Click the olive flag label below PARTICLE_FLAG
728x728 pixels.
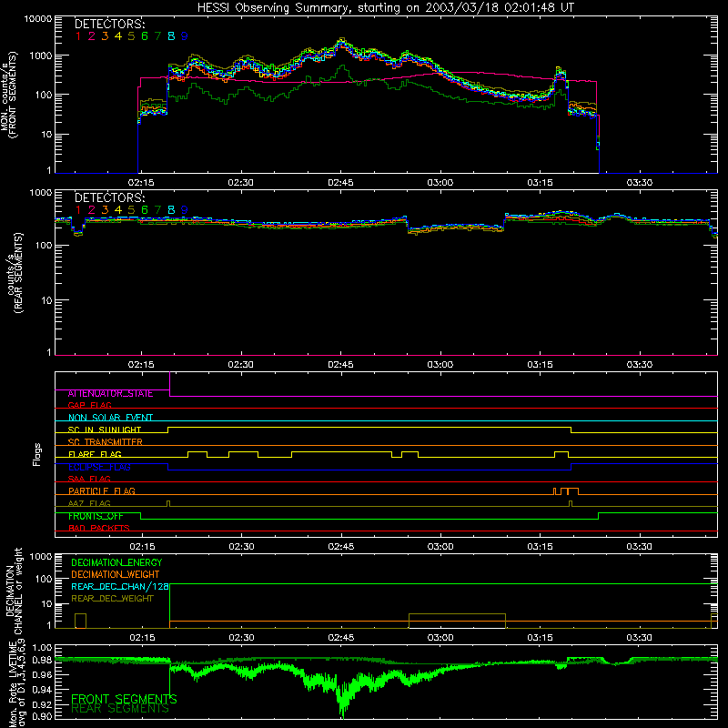[x=89, y=503]
